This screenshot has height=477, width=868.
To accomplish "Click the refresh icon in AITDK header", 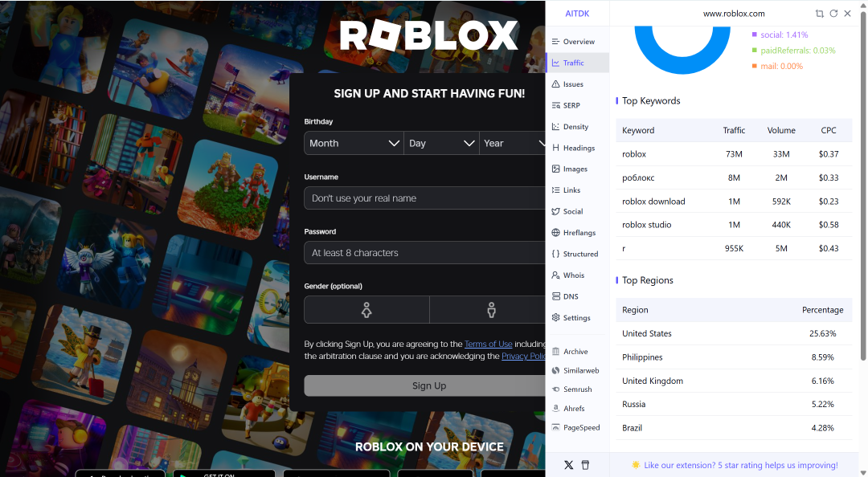I will click(x=833, y=14).
